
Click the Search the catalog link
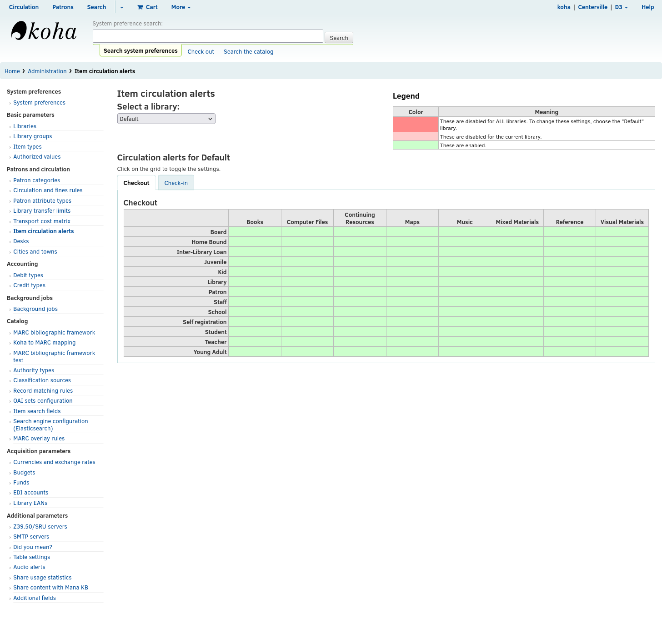pos(248,52)
